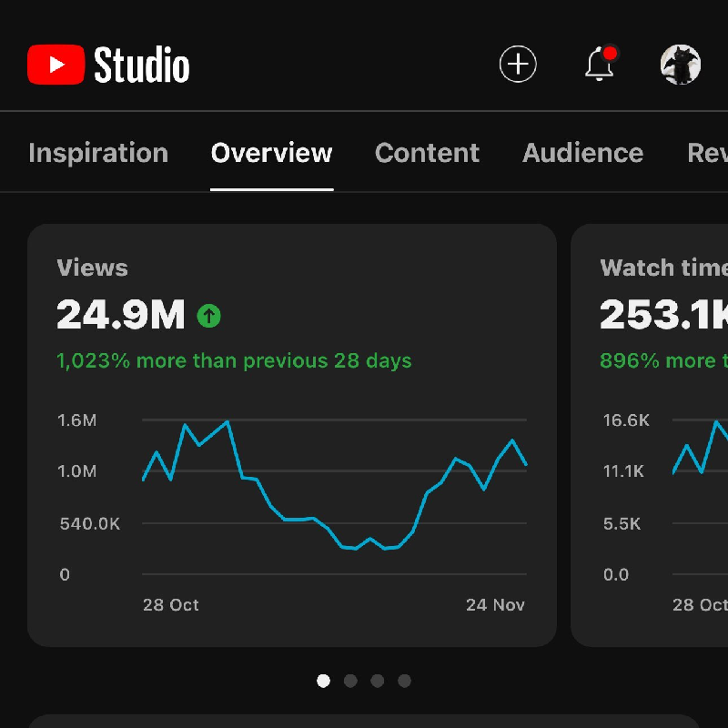
Task: Click the 253.1K watch time value
Action: pyautogui.click(x=664, y=315)
